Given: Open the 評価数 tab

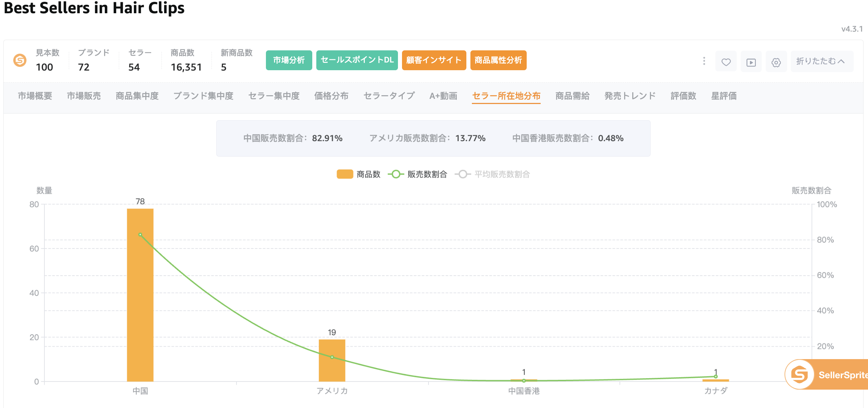Looking at the screenshot, I should pos(683,96).
